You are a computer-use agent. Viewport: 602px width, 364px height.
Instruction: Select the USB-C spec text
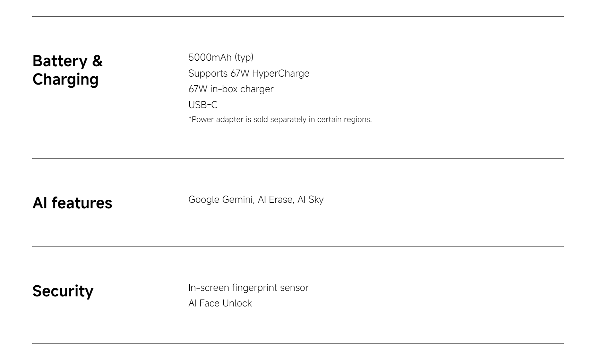(x=203, y=105)
